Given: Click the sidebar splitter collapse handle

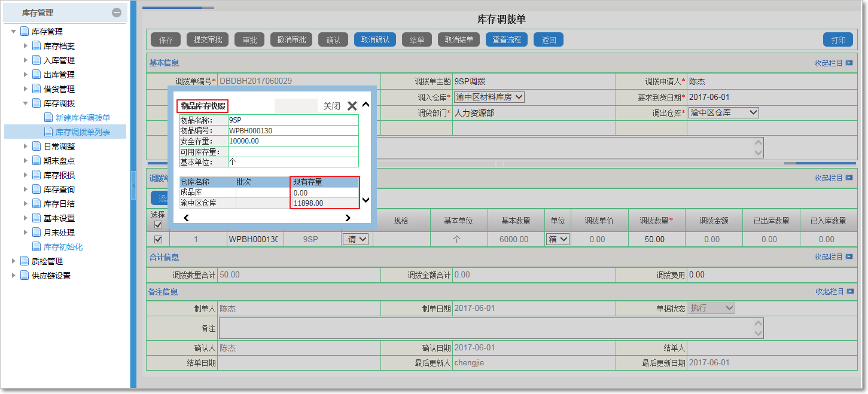Looking at the screenshot, I should 133,187.
